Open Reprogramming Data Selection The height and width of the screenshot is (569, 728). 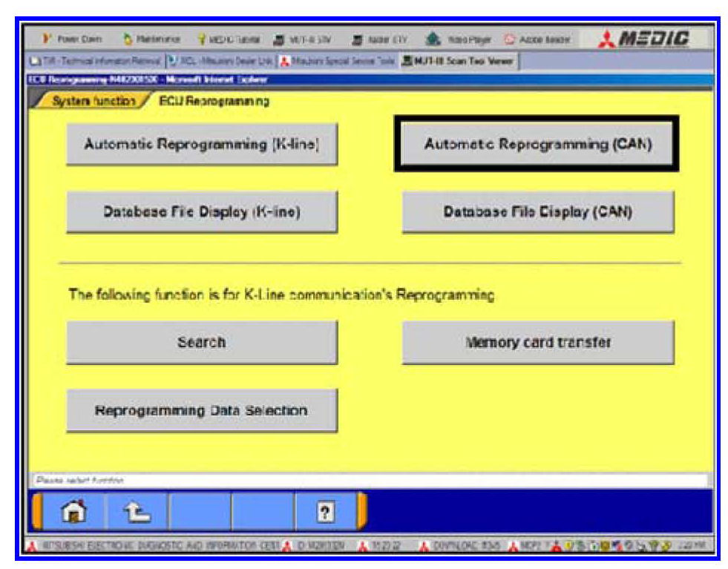[x=202, y=410]
